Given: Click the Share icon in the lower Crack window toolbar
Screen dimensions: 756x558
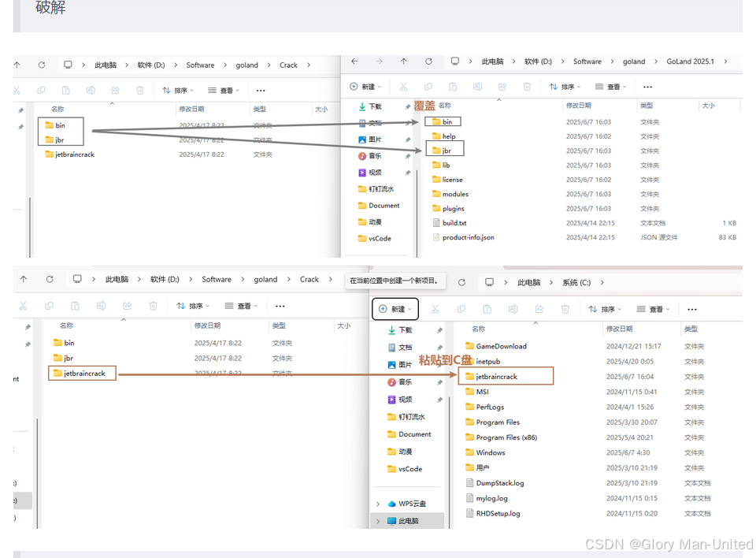Looking at the screenshot, I should 128,306.
